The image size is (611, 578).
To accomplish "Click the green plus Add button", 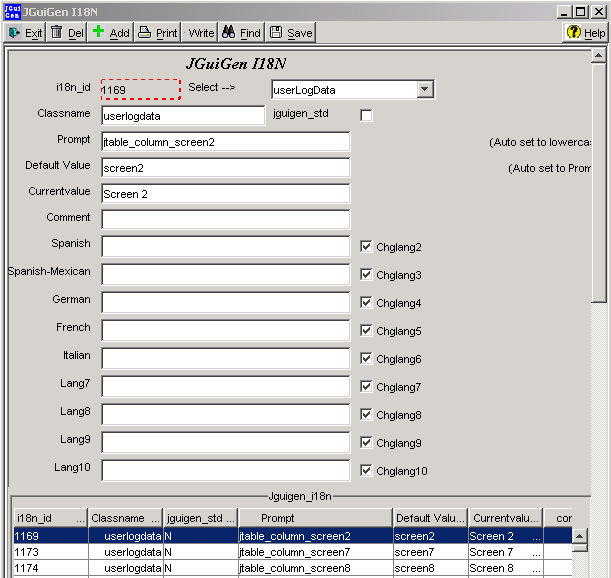I will pyautogui.click(x=111, y=33).
